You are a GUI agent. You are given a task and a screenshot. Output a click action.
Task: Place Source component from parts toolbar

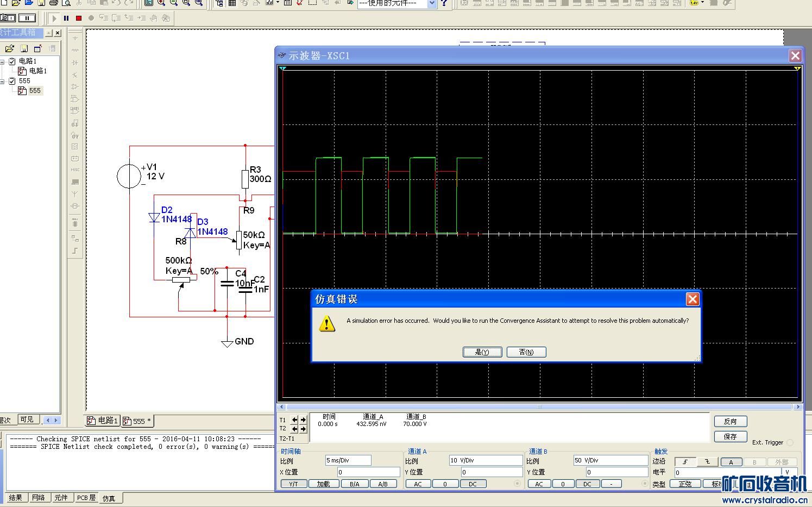pyautogui.click(x=75, y=39)
